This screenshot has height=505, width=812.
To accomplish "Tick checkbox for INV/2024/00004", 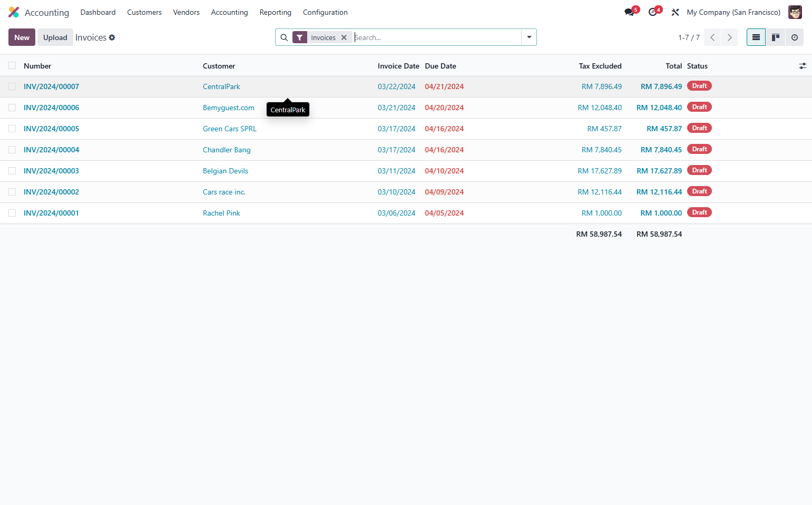I will coord(12,150).
